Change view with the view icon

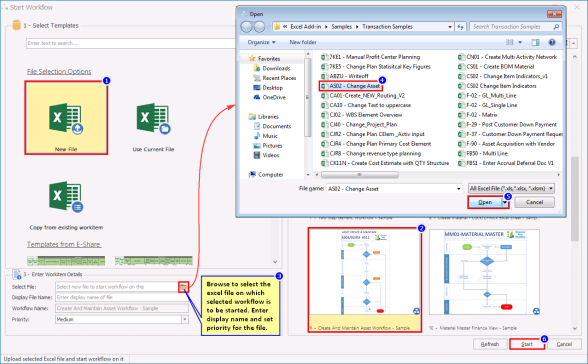pos(510,42)
